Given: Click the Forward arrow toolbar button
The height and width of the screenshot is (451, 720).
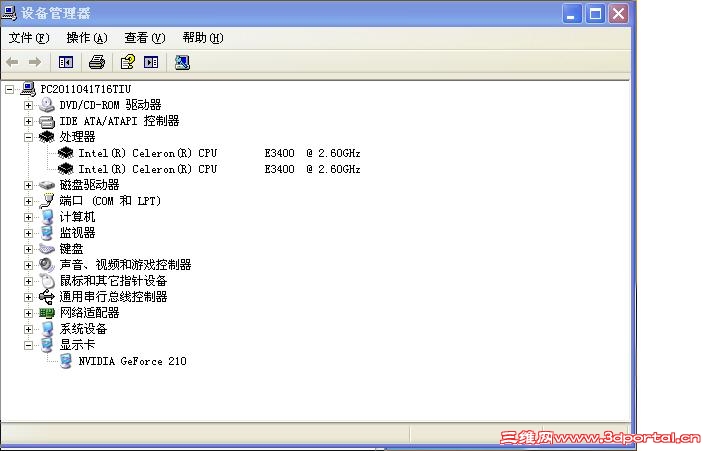Looking at the screenshot, I should [x=35, y=62].
